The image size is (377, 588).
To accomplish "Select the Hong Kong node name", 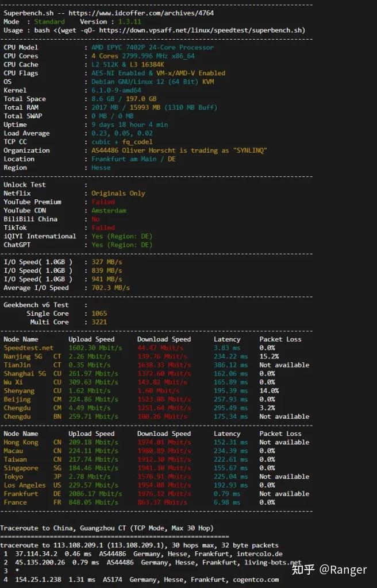I will (21, 443).
